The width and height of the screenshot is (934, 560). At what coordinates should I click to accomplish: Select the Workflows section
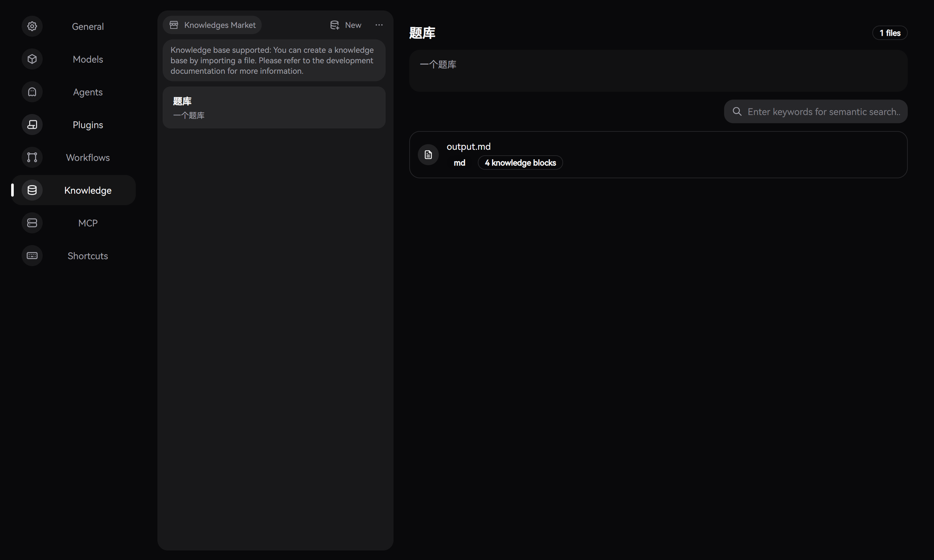click(x=73, y=157)
